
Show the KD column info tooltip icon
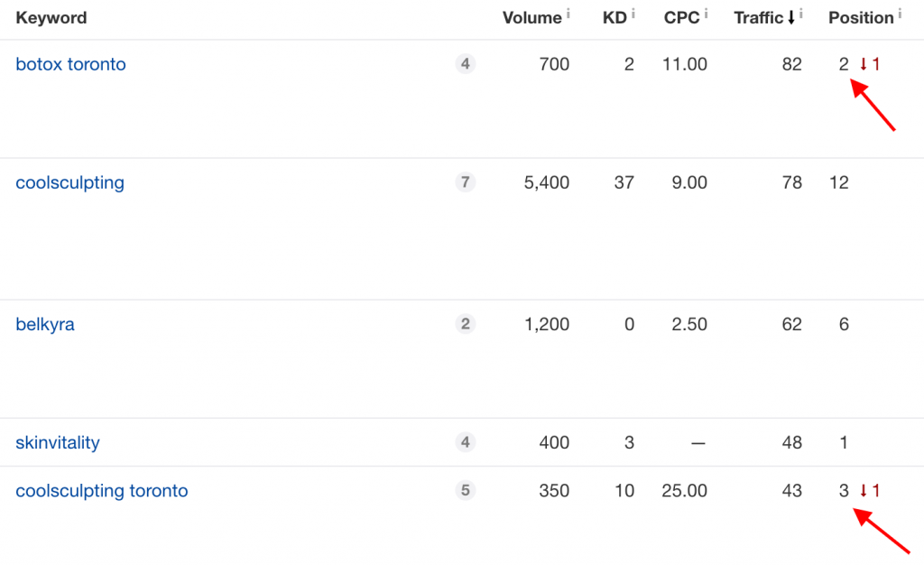(x=633, y=13)
